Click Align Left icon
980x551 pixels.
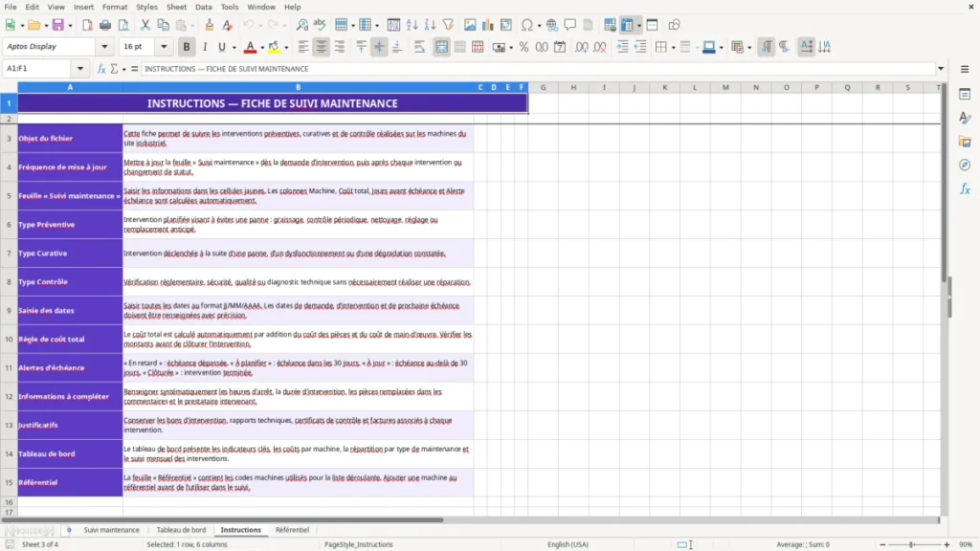(303, 47)
